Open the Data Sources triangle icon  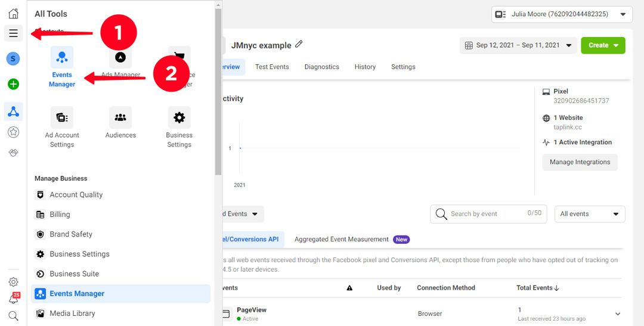pos(14,111)
